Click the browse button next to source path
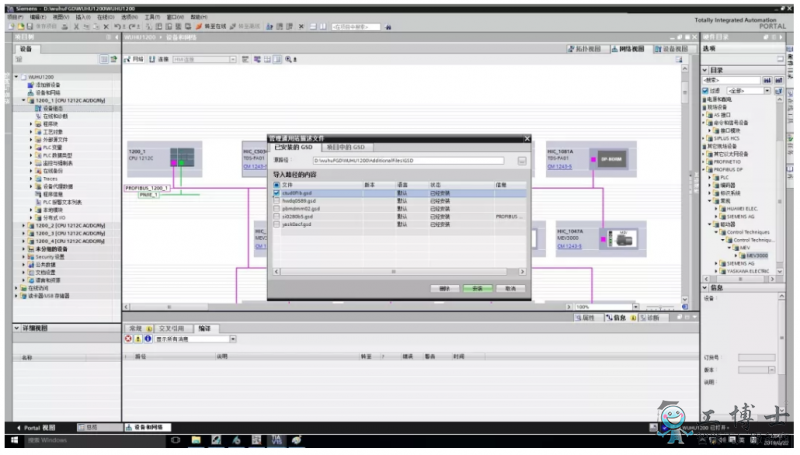The height and width of the screenshot is (455, 800). click(x=522, y=161)
